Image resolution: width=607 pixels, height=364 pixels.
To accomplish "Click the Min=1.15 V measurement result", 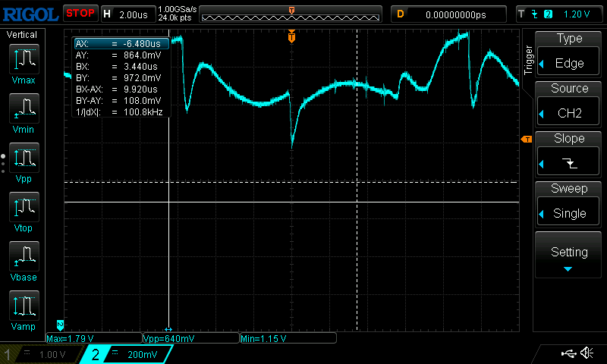I will (x=263, y=339).
